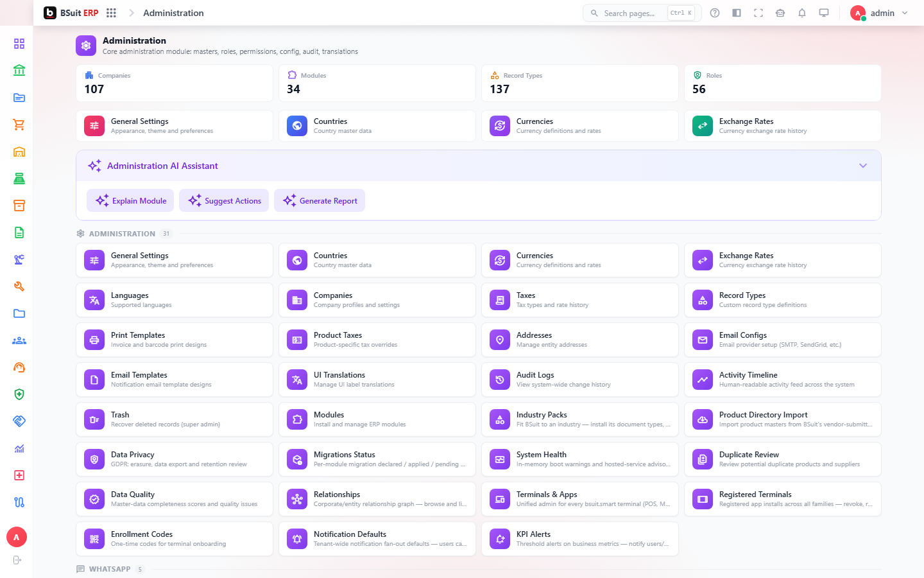Viewport: 924px width, 578px height.
Task: Open the Email Configs card
Action: click(x=783, y=340)
